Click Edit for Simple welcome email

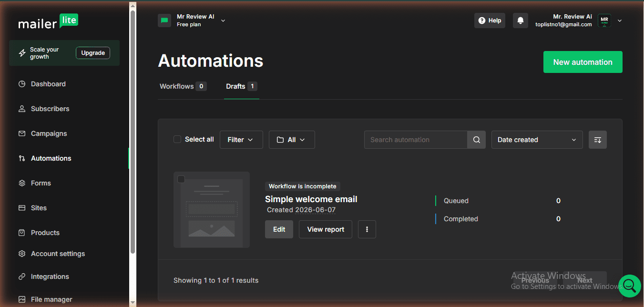(279, 229)
